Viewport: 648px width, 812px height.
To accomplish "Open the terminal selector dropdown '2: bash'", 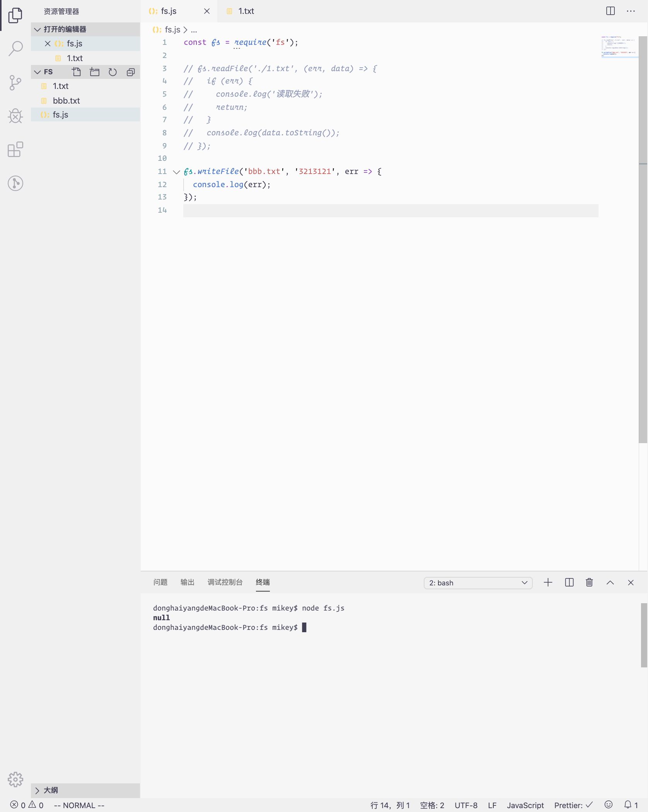I will [478, 583].
